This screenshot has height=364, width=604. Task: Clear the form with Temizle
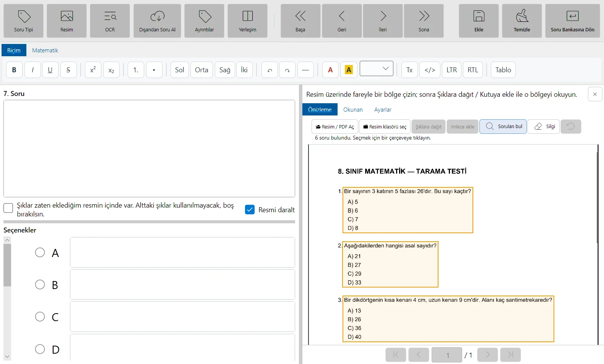[522, 21]
